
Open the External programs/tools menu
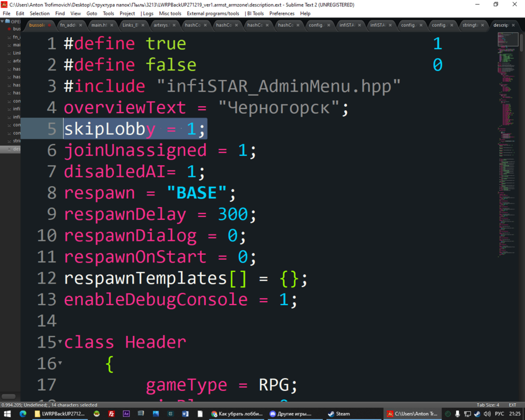click(x=213, y=13)
